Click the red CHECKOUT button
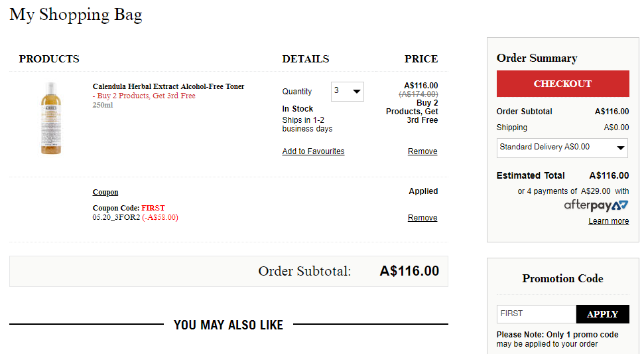Screen dimensions: 644x354 click(x=562, y=84)
